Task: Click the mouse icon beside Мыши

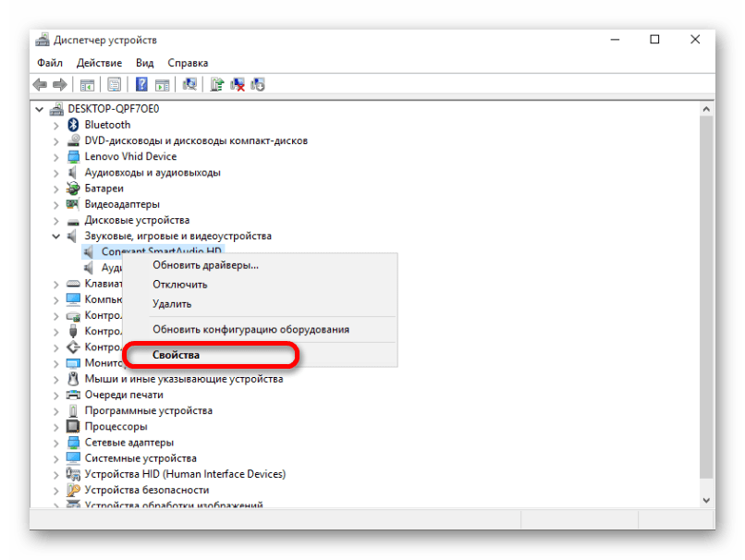Action: tap(73, 379)
